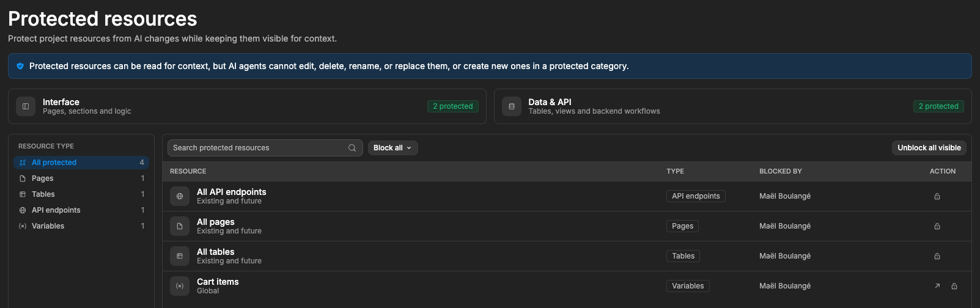Filter by API endpoints resource type
The height and width of the screenshot is (308, 980).
pos(81,210)
